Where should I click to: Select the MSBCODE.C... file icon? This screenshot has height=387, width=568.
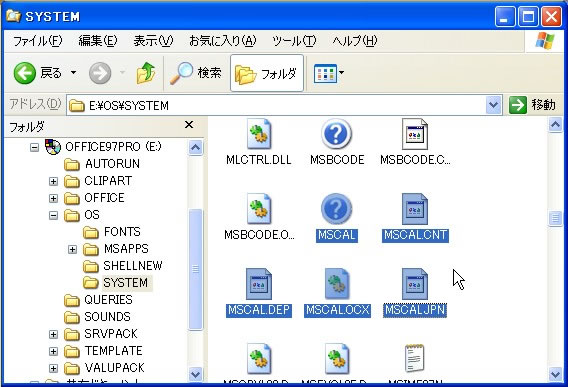(x=415, y=134)
